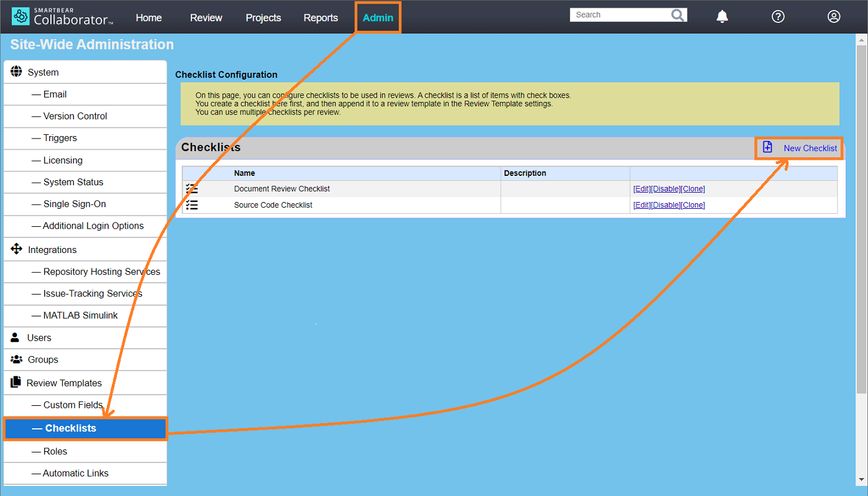The image size is (868, 496).
Task: Expand the System section in sidebar
Action: (43, 72)
